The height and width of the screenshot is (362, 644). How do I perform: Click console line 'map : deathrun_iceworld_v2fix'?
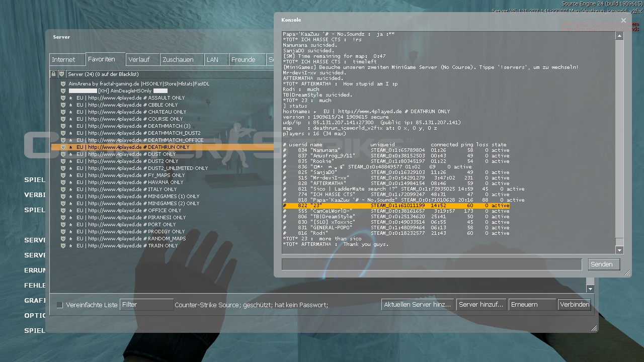[360, 128]
